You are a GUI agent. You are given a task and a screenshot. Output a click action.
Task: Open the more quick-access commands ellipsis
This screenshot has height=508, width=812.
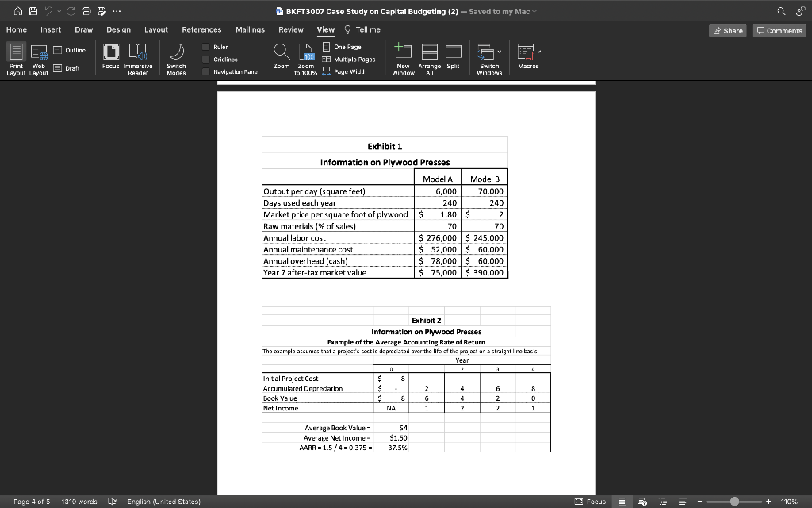pyautogui.click(x=117, y=11)
